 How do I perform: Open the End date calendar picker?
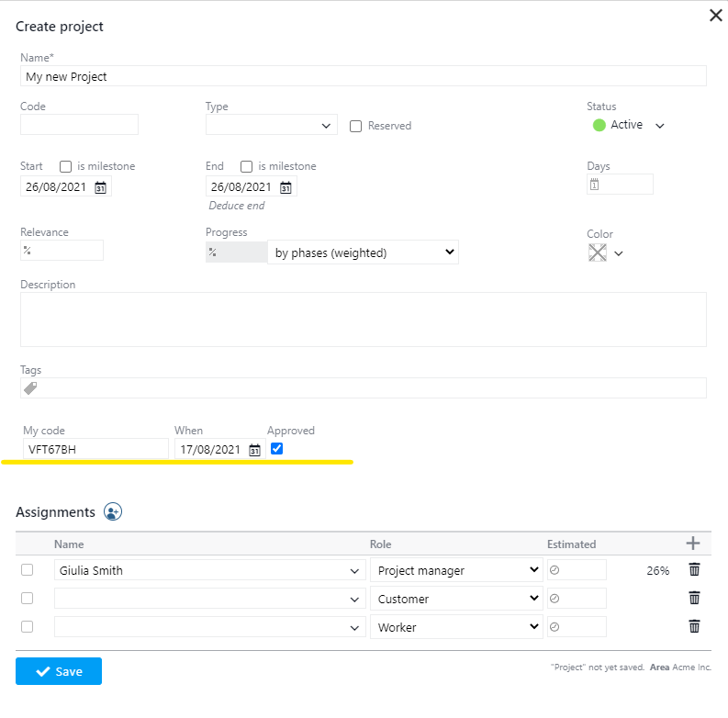click(x=286, y=187)
